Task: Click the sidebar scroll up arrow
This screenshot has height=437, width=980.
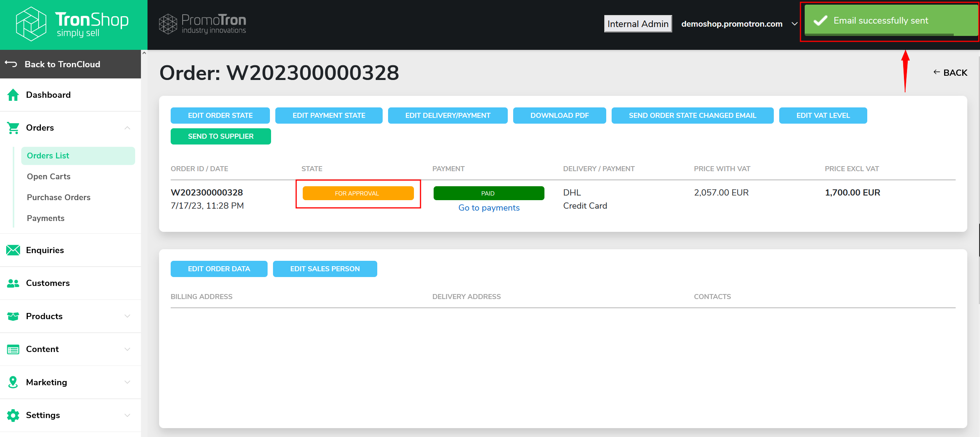Action: 144,53
